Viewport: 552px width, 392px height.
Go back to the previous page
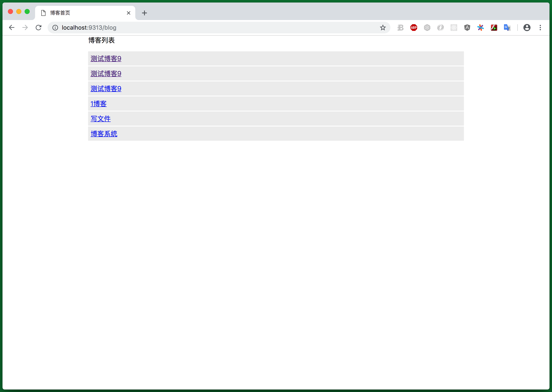coord(11,28)
